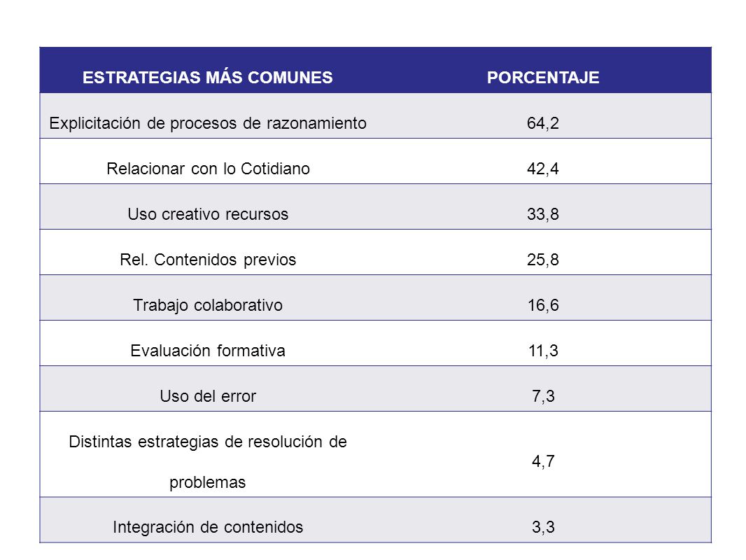Screen dimensions: 746x560
Task: Select the 3,3 percentage cell
Action: (x=543, y=527)
